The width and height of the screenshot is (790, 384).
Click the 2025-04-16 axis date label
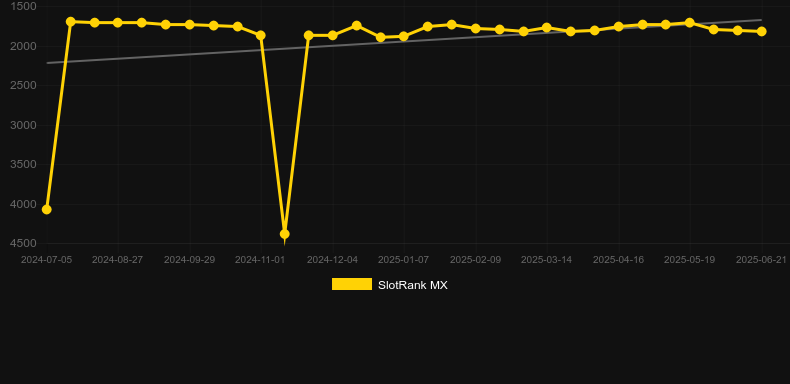[619, 260]
